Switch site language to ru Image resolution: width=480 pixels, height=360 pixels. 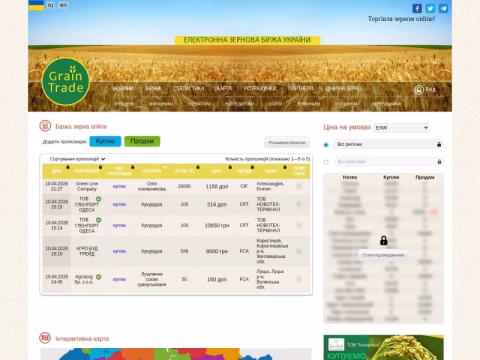50,5
